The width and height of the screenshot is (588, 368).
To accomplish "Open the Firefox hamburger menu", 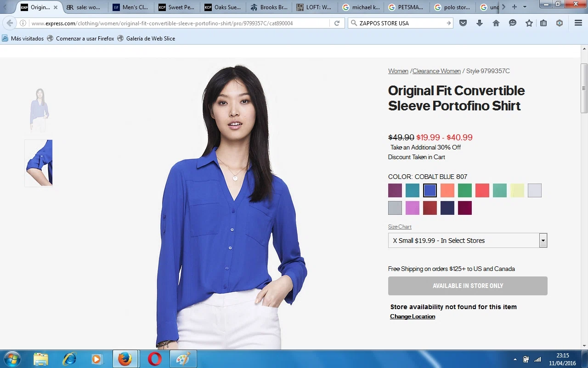I will click(x=578, y=23).
